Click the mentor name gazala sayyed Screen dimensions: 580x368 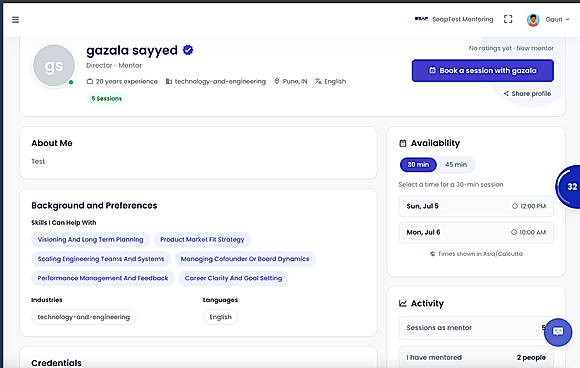click(132, 50)
